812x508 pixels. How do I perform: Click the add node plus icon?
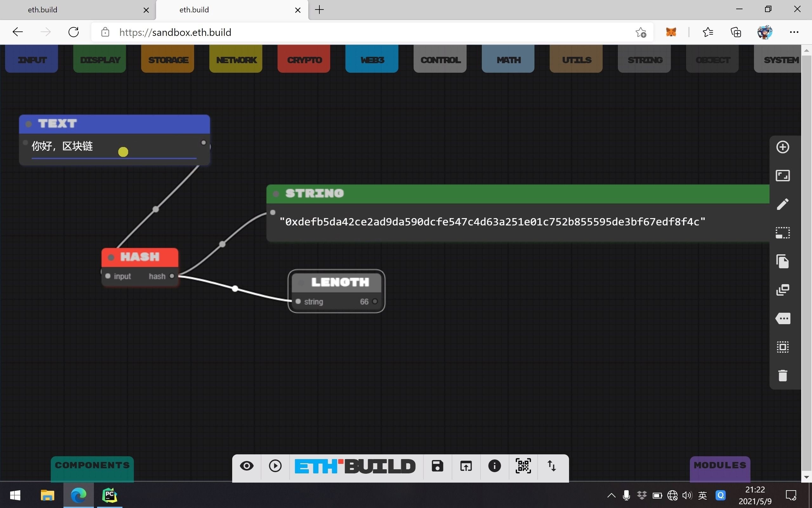click(x=783, y=147)
